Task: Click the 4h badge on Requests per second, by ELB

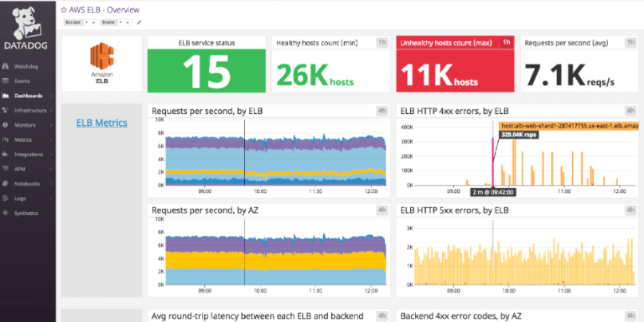Action: [x=382, y=111]
